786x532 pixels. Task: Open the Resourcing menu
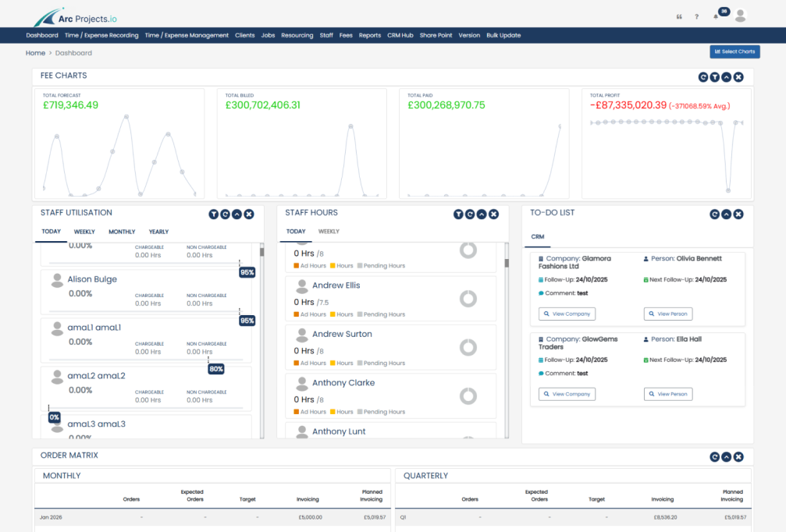click(297, 35)
